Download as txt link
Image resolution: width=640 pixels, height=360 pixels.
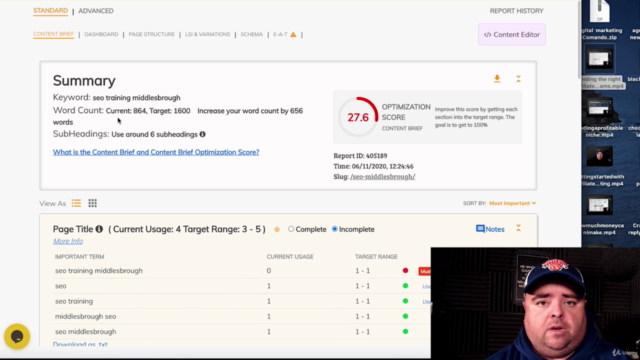coord(80,344)
